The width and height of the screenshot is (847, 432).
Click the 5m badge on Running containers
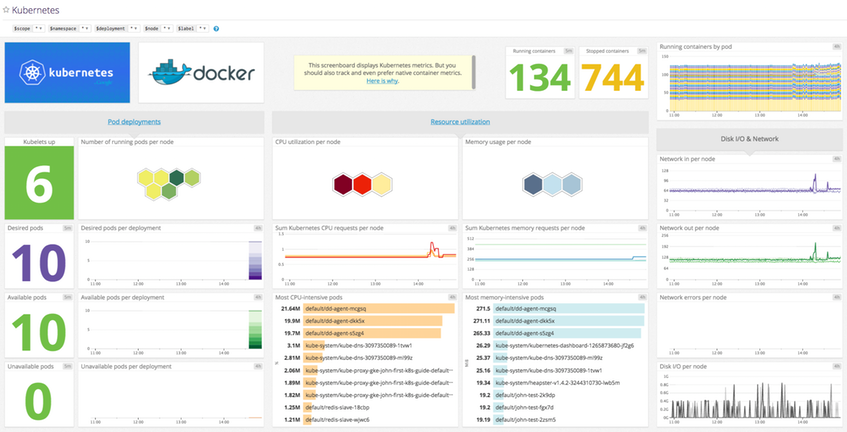(x=568, y=51)
